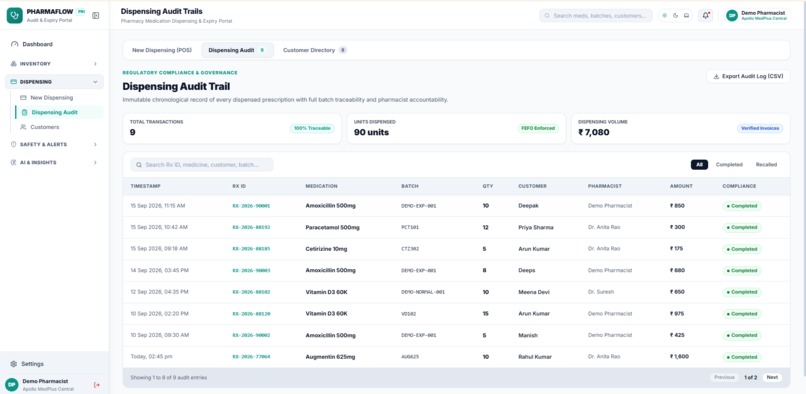Click the download icon on Export Audit Log

717,76
